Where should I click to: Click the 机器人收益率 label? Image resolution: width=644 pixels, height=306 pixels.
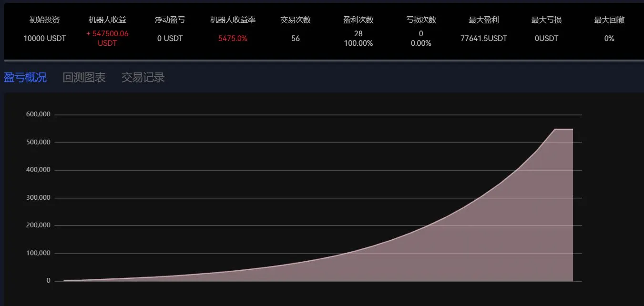coord(233,20)
